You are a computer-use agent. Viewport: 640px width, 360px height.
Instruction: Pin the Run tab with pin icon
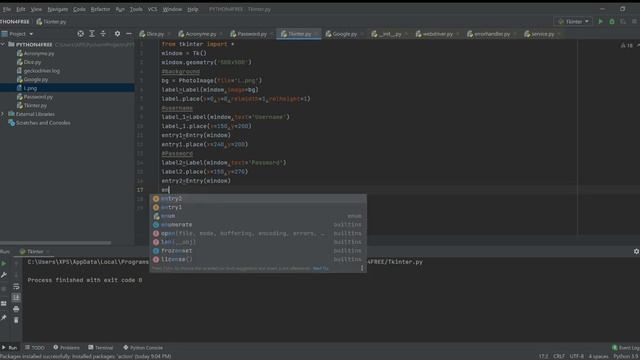tap(4, 318)
